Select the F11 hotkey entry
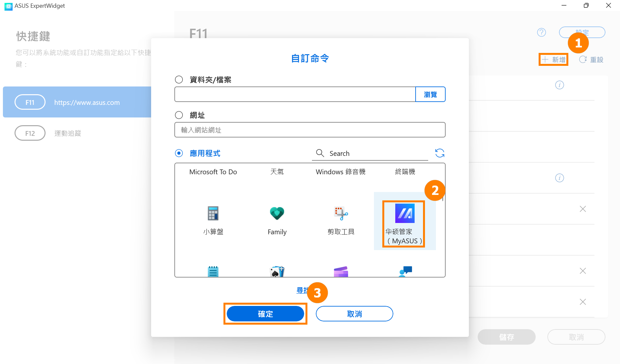Screen dimensions: 620x364 [x=77, y=102]
